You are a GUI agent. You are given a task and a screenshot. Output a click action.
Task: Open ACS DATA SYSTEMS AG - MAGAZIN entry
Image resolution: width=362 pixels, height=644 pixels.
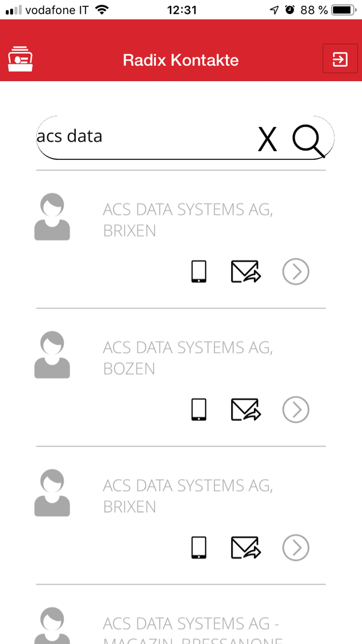click(x=193, y=630)
